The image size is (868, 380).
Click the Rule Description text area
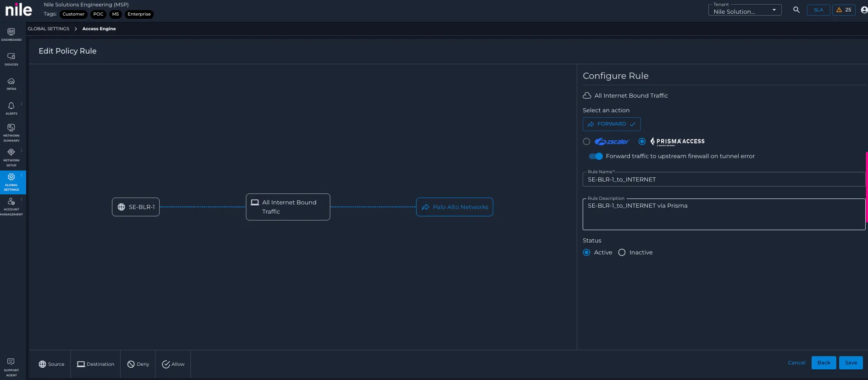[723, 214]
